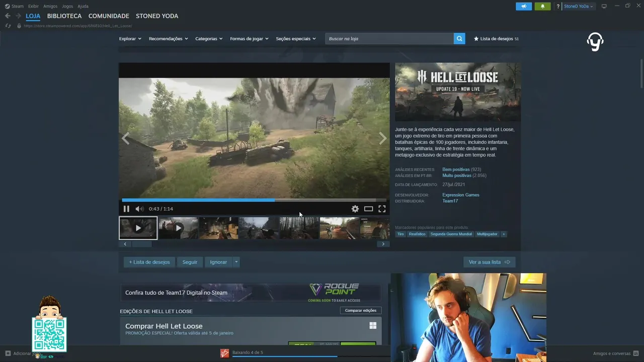Screen dimensions: 644x362
Task: Mute the trailer volume speaker icon
Action: click(139, 209)
